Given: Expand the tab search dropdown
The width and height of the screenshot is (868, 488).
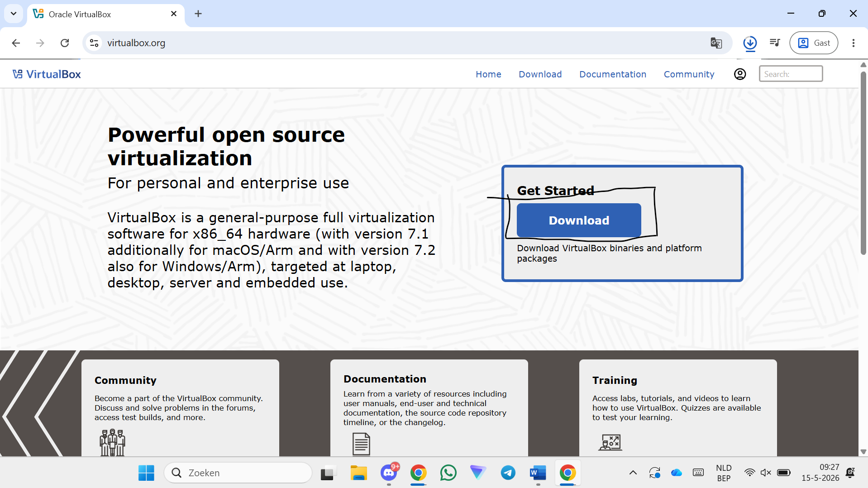Looking at the screenshot, I should click(x=14, y=14).
